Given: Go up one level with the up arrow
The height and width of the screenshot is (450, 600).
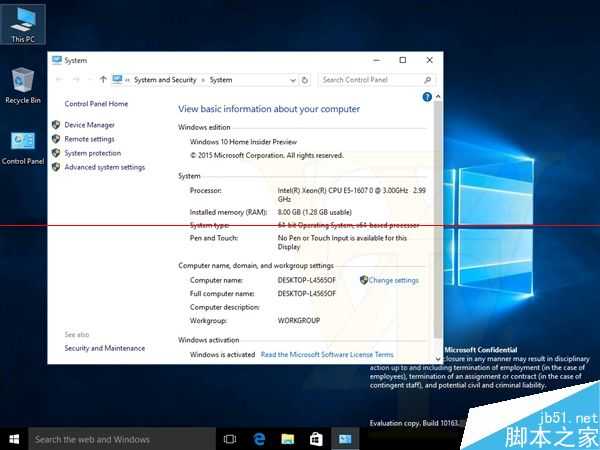Looking at the screenshot, I should (x=103, y=80).
